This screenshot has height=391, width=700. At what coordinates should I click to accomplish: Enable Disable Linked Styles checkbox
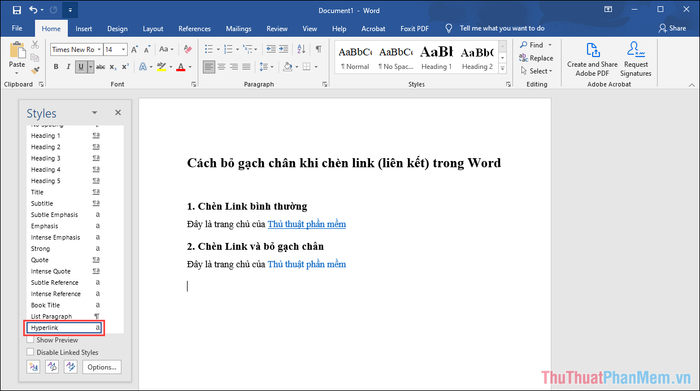30,352
